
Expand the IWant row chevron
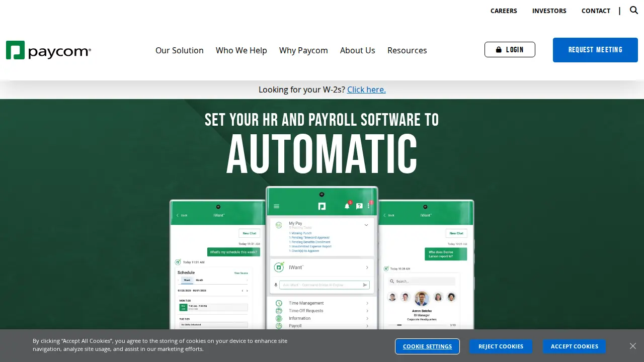tap(367, 267)
